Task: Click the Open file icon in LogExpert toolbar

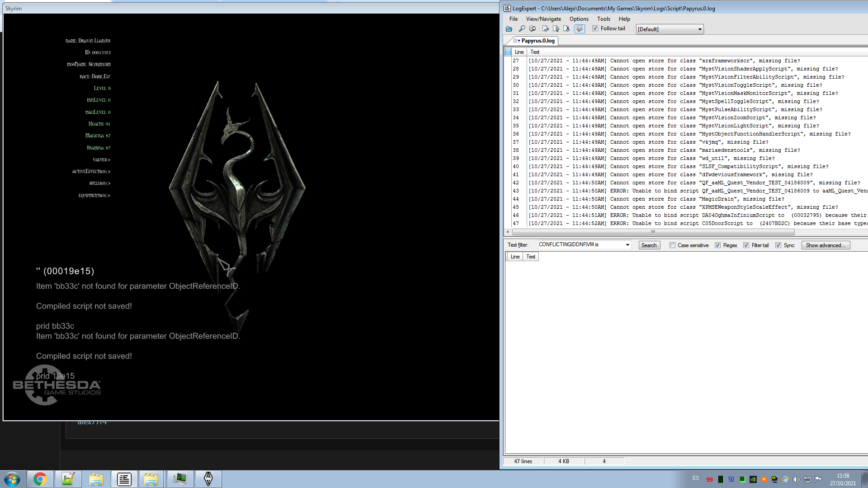Action: (509, 29)
